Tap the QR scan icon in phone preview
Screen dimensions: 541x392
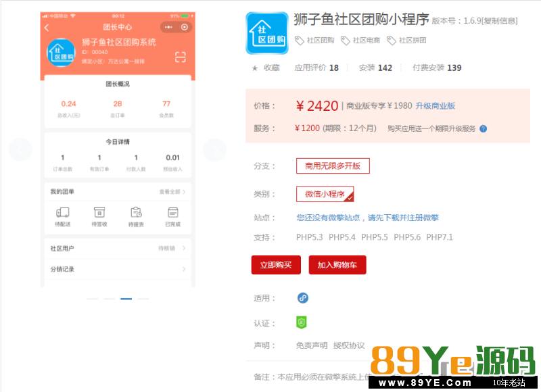pyautogui.click(x=180, y=57)
